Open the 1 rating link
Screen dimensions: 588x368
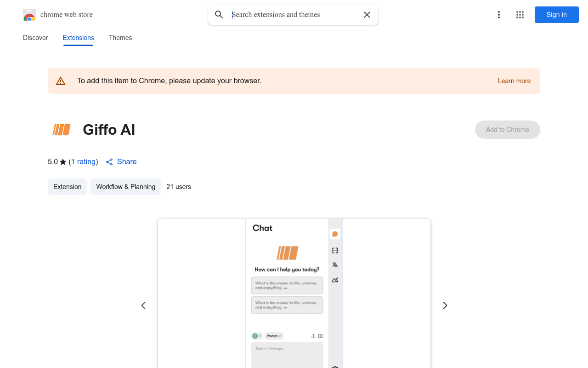tap(83, 162)
